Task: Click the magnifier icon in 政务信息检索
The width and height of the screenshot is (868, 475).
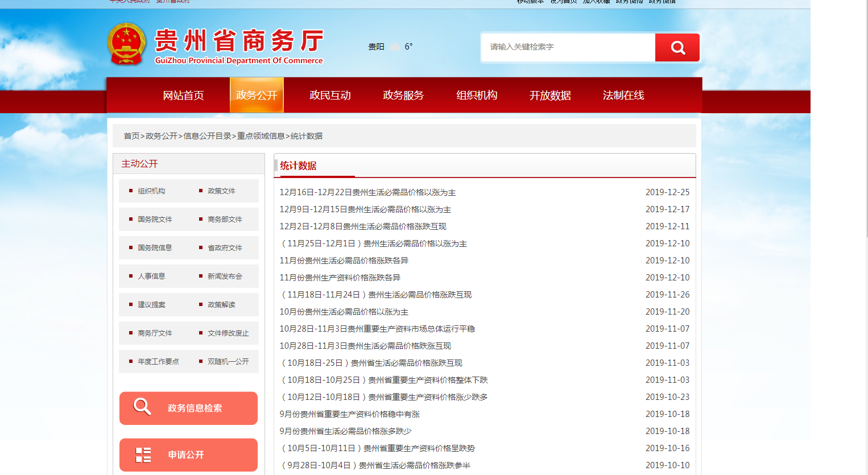Action: click(x=142, y=407)
